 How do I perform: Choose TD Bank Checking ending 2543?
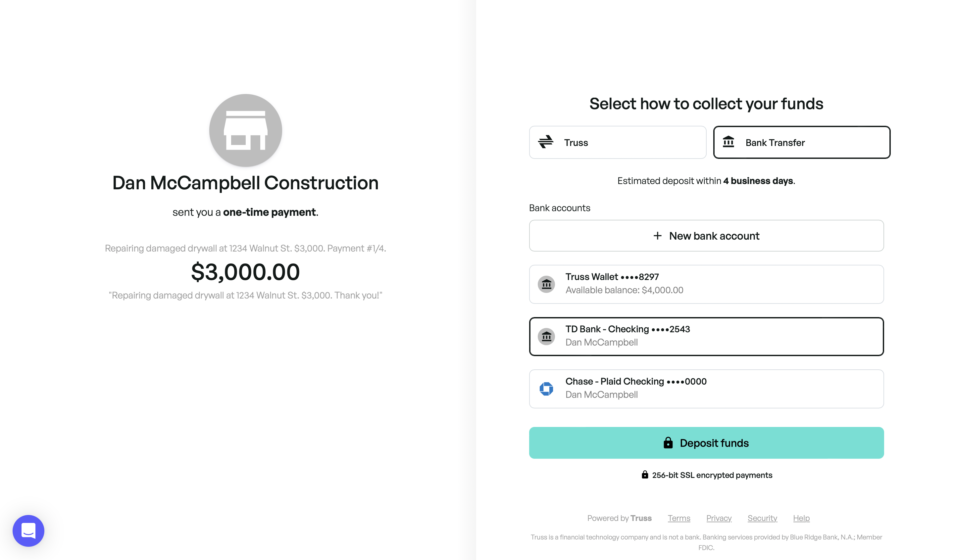point(706,336)
